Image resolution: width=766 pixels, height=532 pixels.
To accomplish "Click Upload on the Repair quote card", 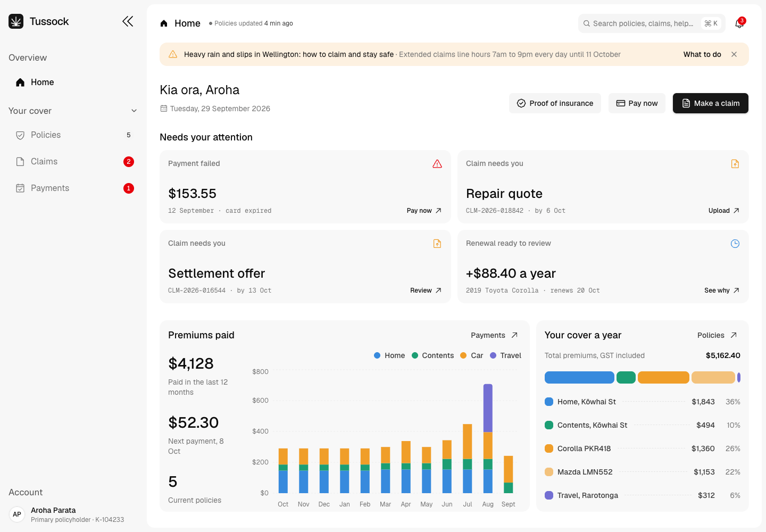I will click(x=724, y=211).
